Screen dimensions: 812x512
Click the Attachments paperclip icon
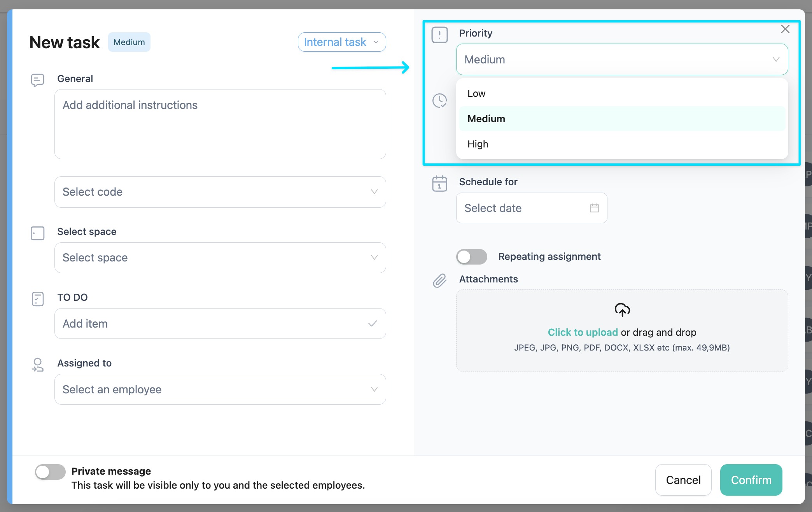[439, 281]
